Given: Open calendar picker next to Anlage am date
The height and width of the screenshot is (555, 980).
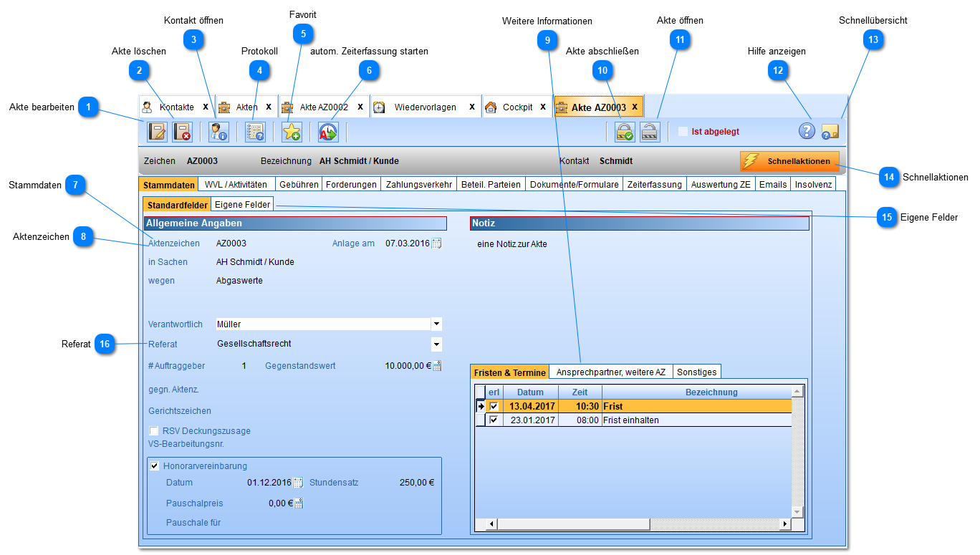Looking at the screenshot, I should (x=437, y=243).
